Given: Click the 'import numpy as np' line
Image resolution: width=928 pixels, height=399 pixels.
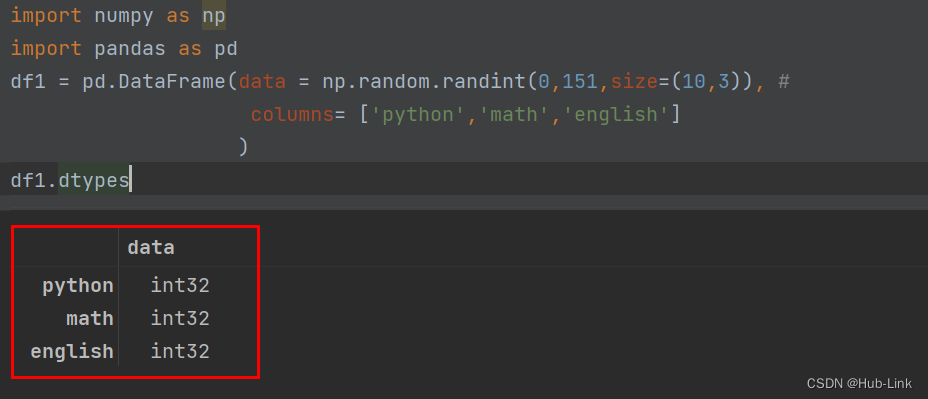Looking at the screenshot, I should pyautogui.click(x=118, y=16).
